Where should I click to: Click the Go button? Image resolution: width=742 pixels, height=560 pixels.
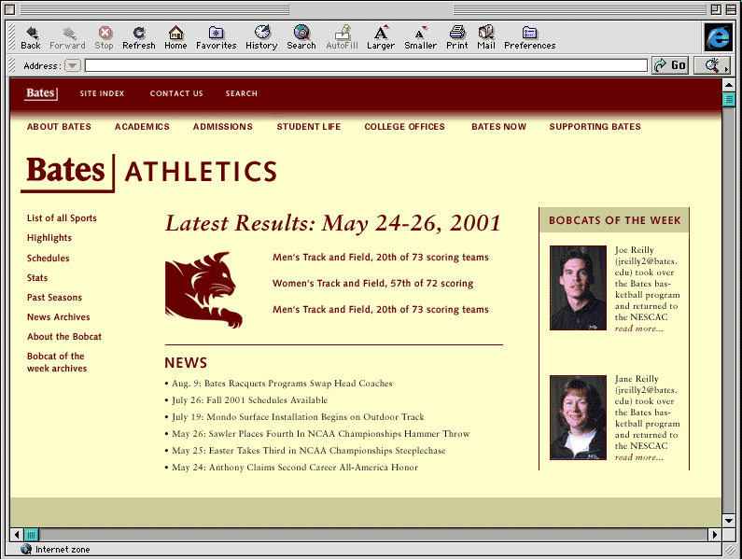(x=669, y=65)
